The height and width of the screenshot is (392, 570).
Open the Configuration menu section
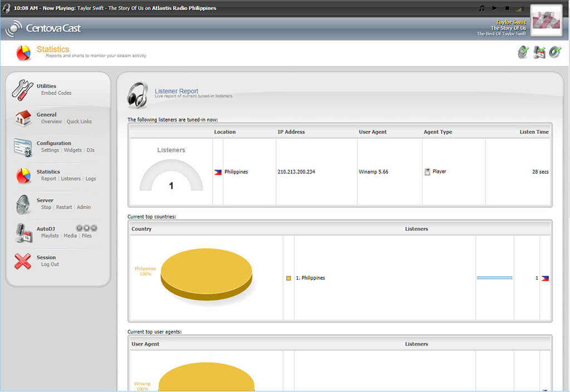coord(54,143)
